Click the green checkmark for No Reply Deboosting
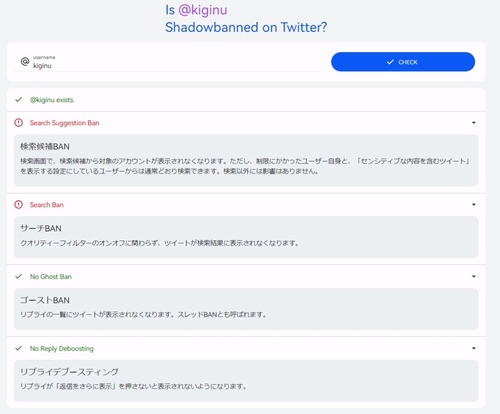Viewport: 500px width, 414px height. pyautogui.click(x=19, y=348)
